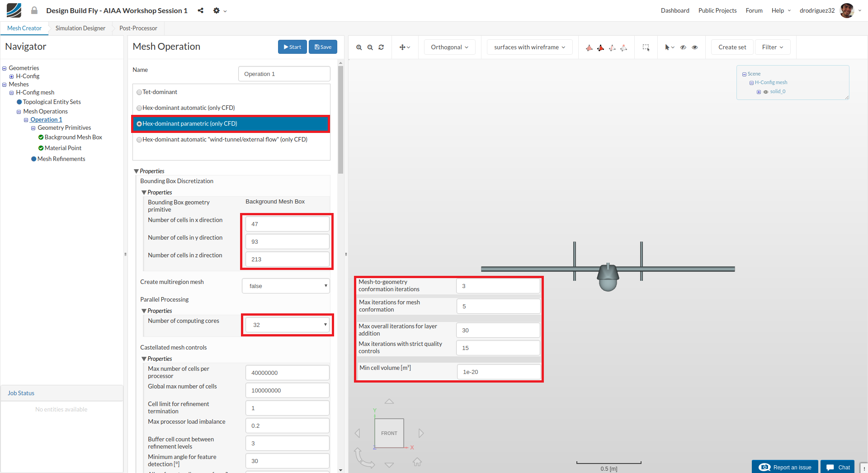868x473 pixels.
Task: Save the mesh operation
Action: pos(323,47)
